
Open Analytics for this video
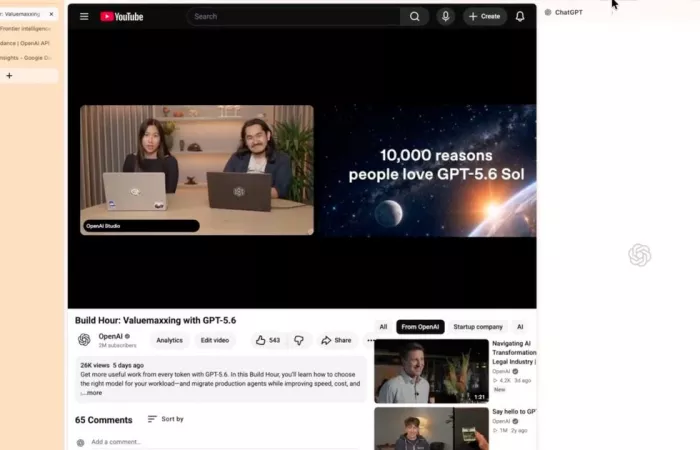click(170, 340)
